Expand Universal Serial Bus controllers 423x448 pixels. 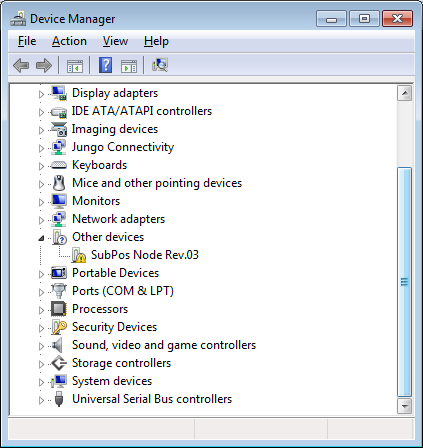coord(41,400)
